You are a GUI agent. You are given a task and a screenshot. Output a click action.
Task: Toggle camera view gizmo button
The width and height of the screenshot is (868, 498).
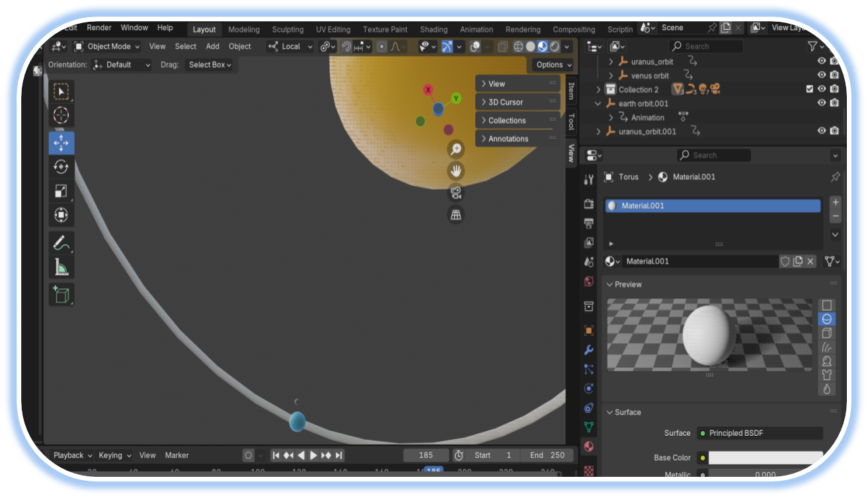pos(455,193)
